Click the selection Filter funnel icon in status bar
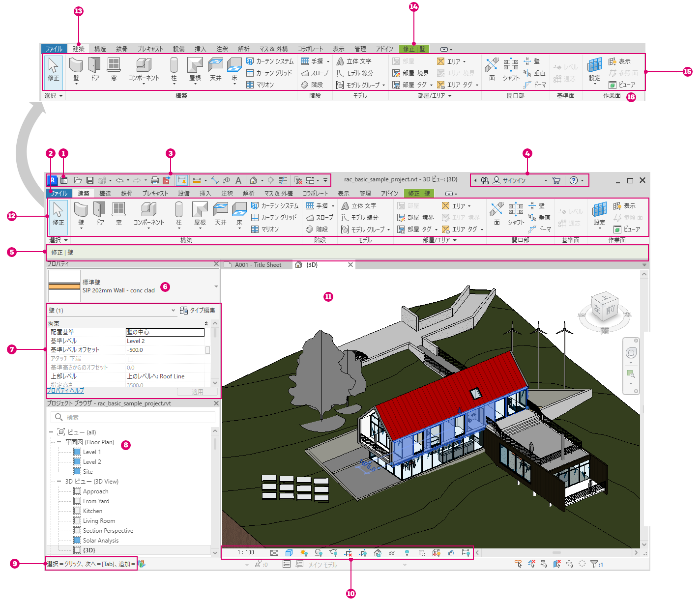The image size is (700, 601). coord(594,564)
